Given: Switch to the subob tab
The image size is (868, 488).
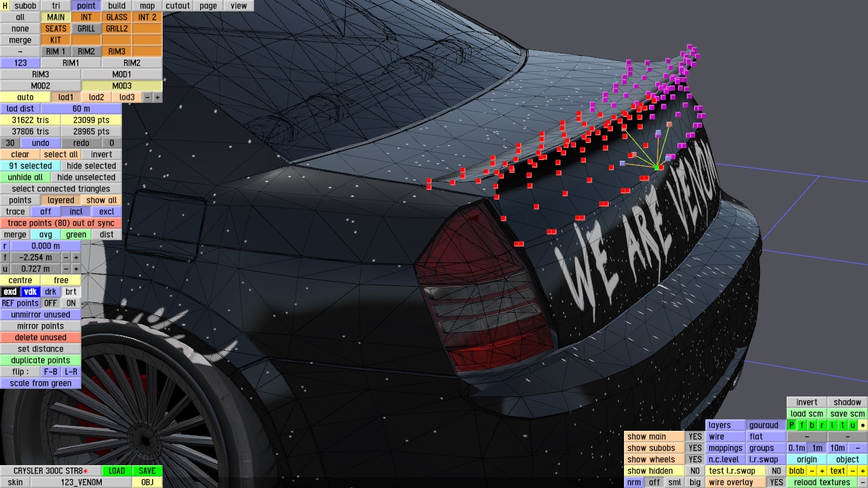Looking at the screenshot, I should (x=25, y=6).
